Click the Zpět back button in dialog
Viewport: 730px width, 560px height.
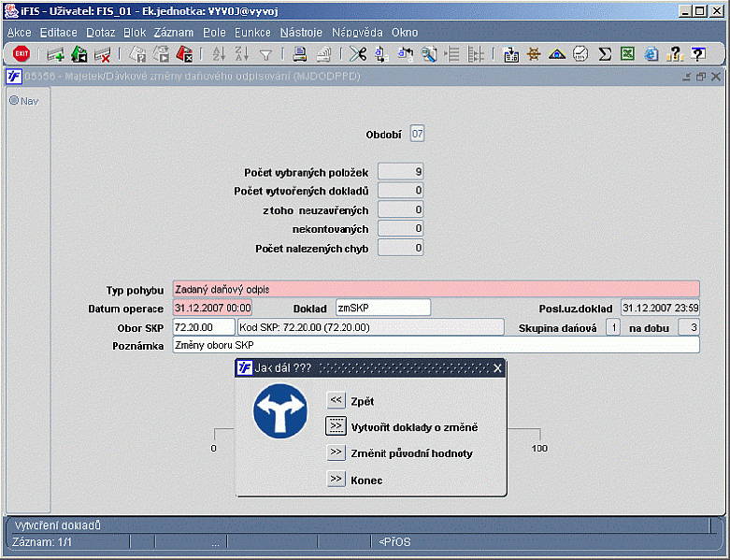(x=336, y=400)
